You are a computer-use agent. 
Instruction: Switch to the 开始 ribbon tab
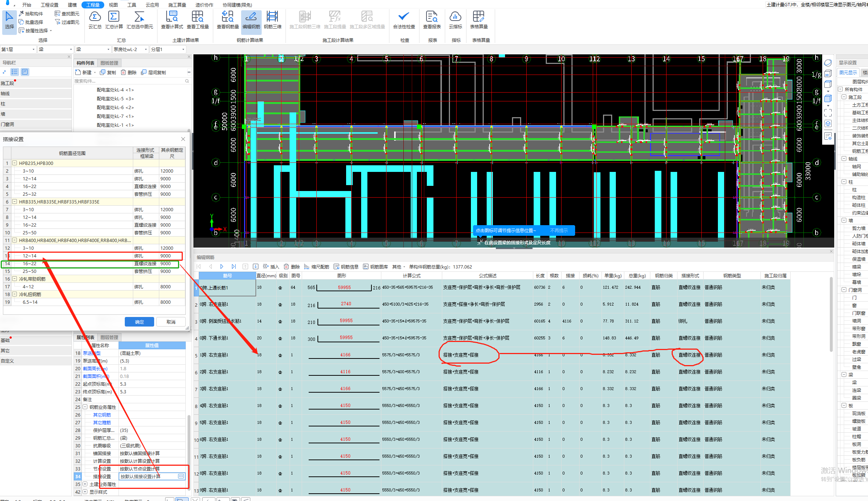(26, 5)
